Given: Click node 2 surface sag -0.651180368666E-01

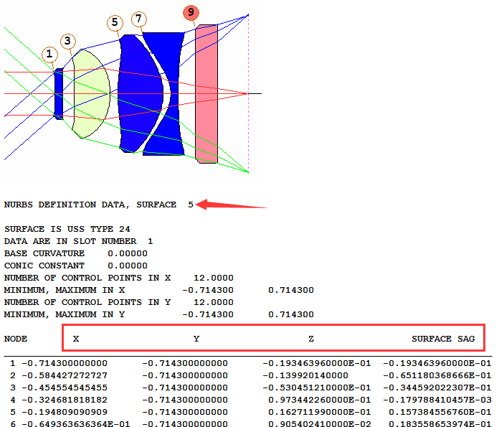Looking at the screenshot, I should pyautogui.click(x=437, y=375).
